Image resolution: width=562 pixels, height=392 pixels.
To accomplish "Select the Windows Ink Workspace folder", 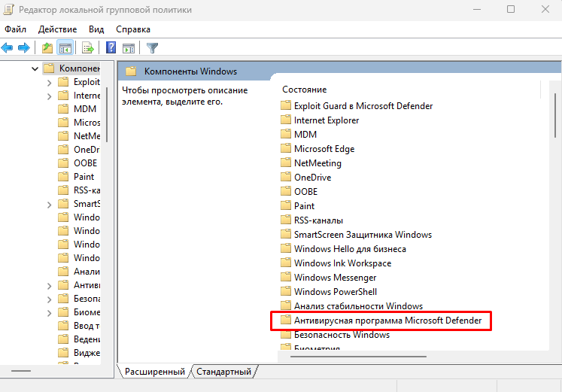I will point(336,263).
